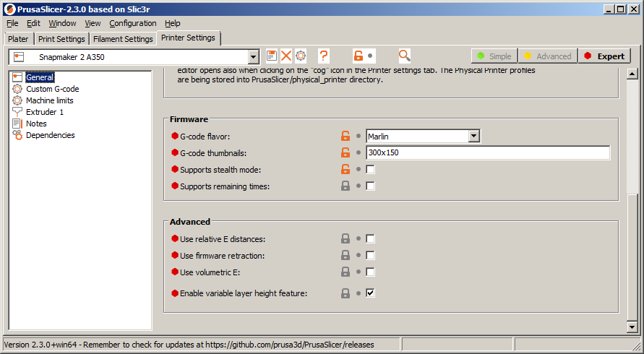Open the Window menu
Viewport: 644px width, 354px height.
point(62,23)
